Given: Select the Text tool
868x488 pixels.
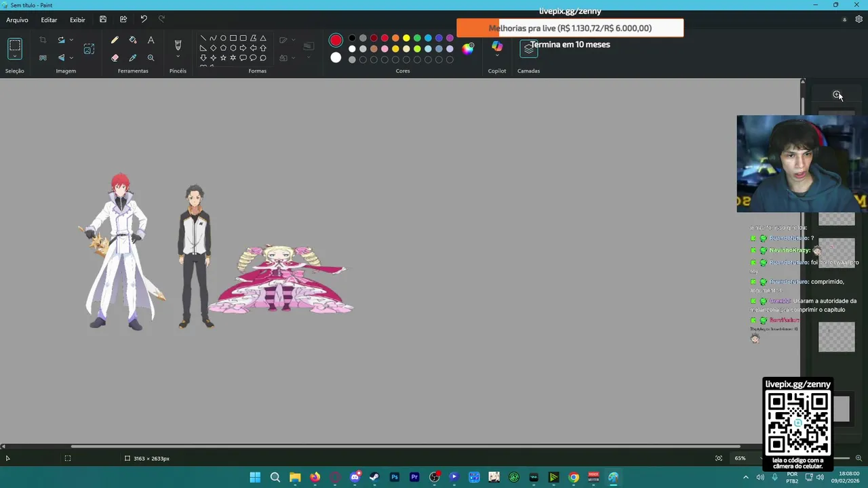Looking at the screenshot, I should click(x=151, y=40).
